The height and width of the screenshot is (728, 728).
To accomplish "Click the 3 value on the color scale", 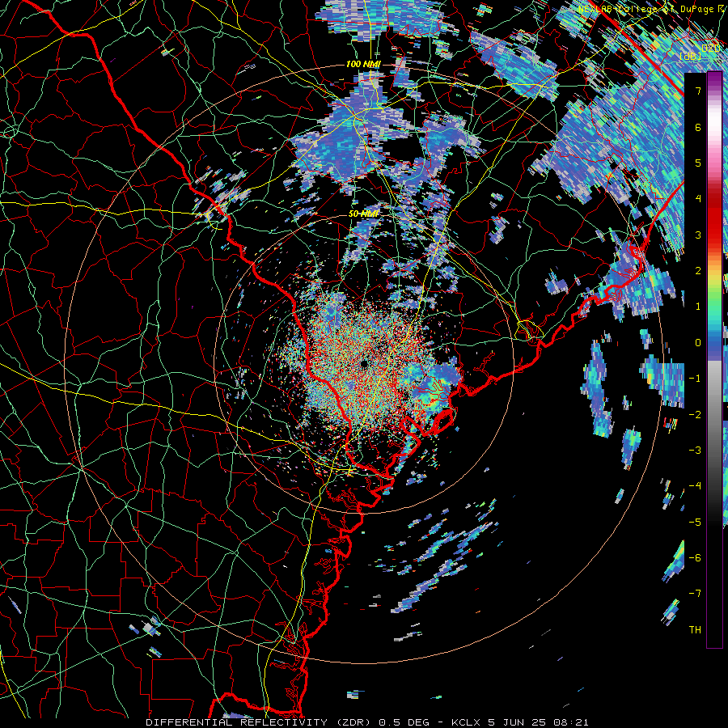I will [x=698, y=235].
